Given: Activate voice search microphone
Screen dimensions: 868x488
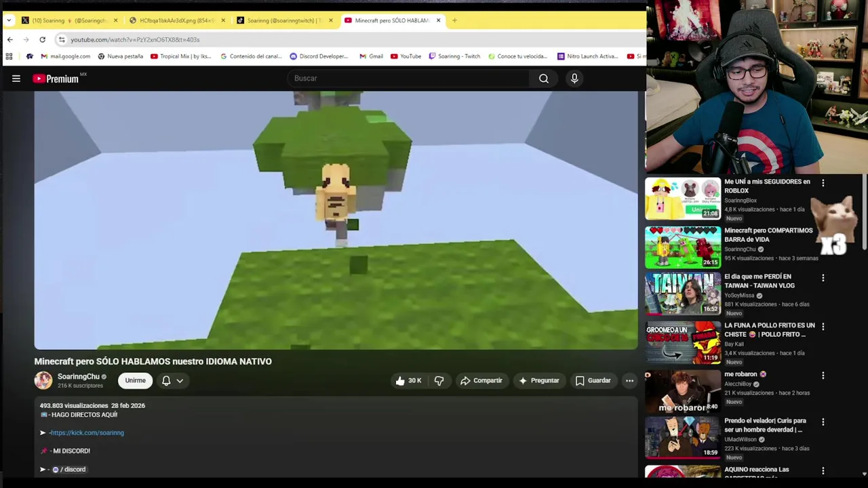Looking at the screenshot, I should tap(574, 79).
